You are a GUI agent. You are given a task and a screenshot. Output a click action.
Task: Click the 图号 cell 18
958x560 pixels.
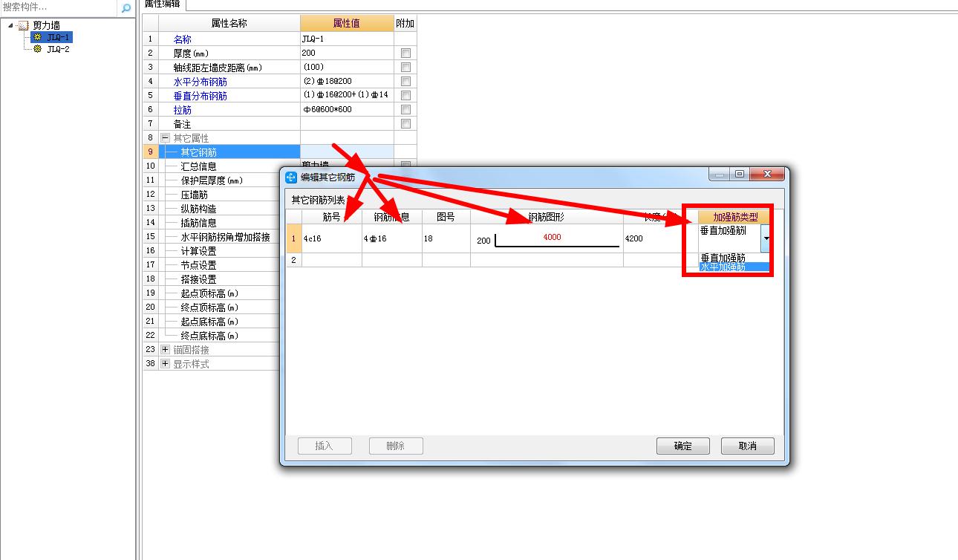446,238
